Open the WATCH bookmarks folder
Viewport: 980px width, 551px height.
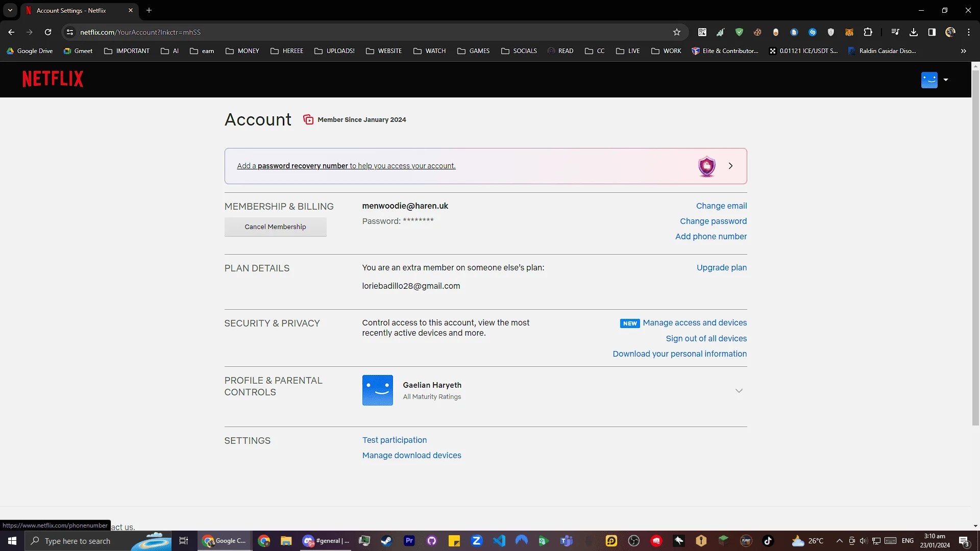point(429,51)
